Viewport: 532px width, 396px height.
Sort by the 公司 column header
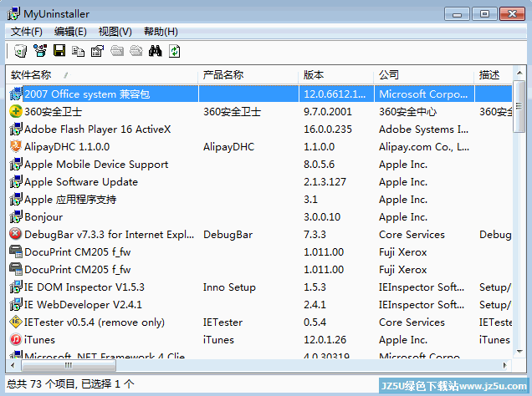point(424,75)
